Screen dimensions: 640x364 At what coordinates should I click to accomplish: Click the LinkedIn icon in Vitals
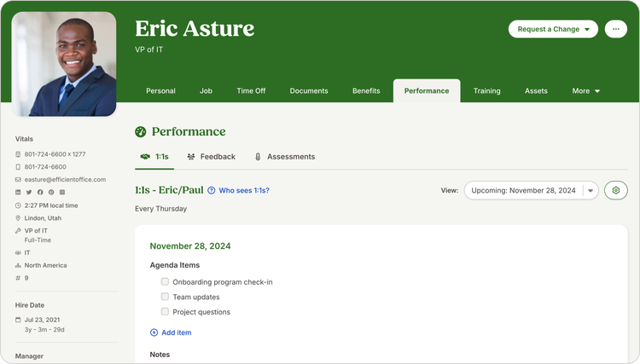click(18, 193)
